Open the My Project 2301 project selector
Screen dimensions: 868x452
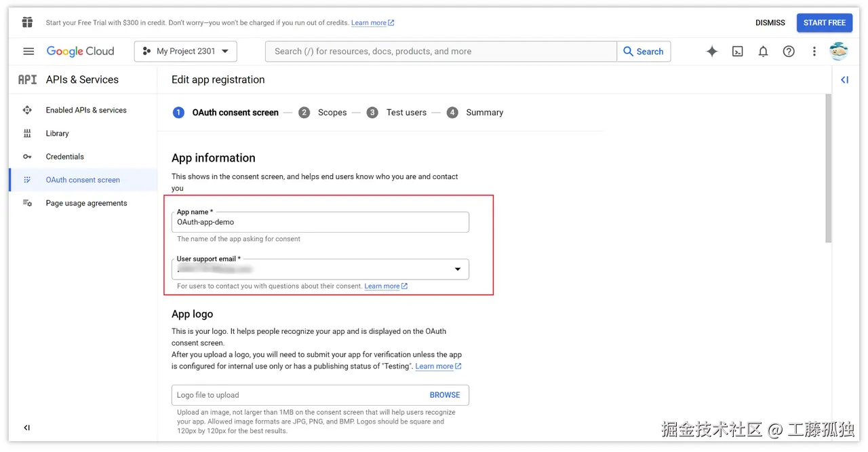(x=185, y=51)
